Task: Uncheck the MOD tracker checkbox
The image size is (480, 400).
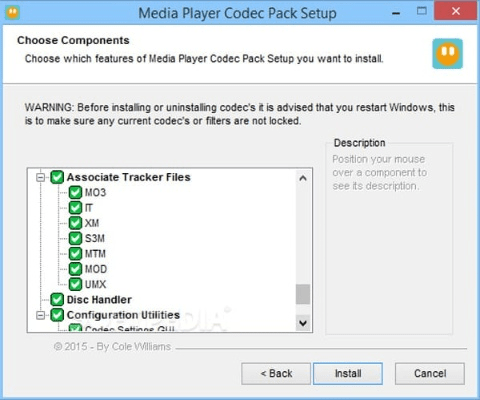Action: [x=75, y=269]
